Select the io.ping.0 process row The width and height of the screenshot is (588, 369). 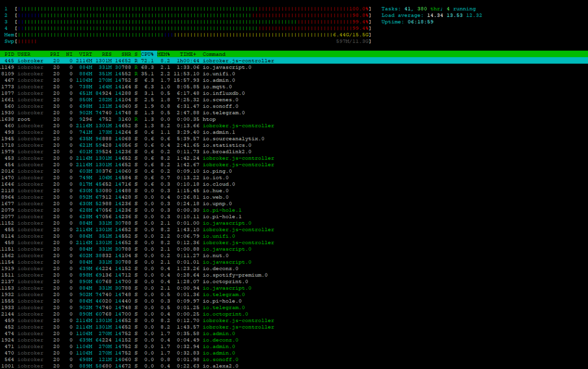(294, 171)
